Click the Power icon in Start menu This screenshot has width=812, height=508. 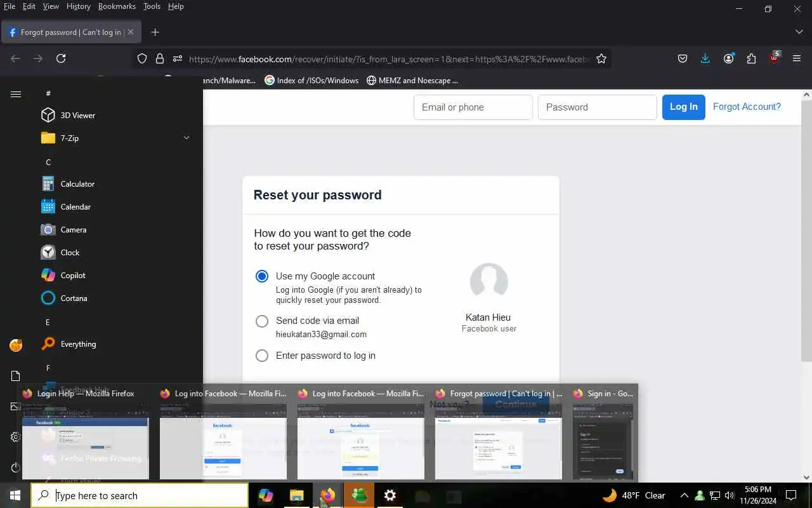pyautogui.click(x=16, y=467)
